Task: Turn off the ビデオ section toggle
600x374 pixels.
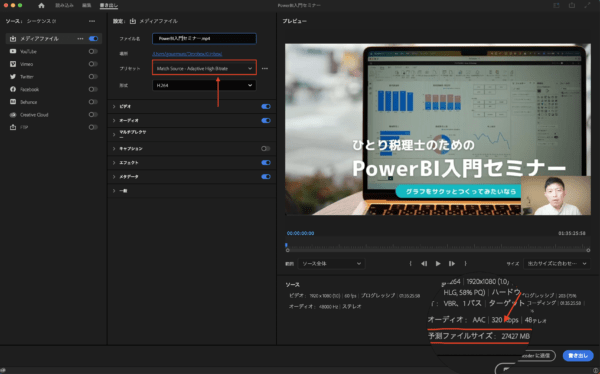Action: (x=266, y=106)
